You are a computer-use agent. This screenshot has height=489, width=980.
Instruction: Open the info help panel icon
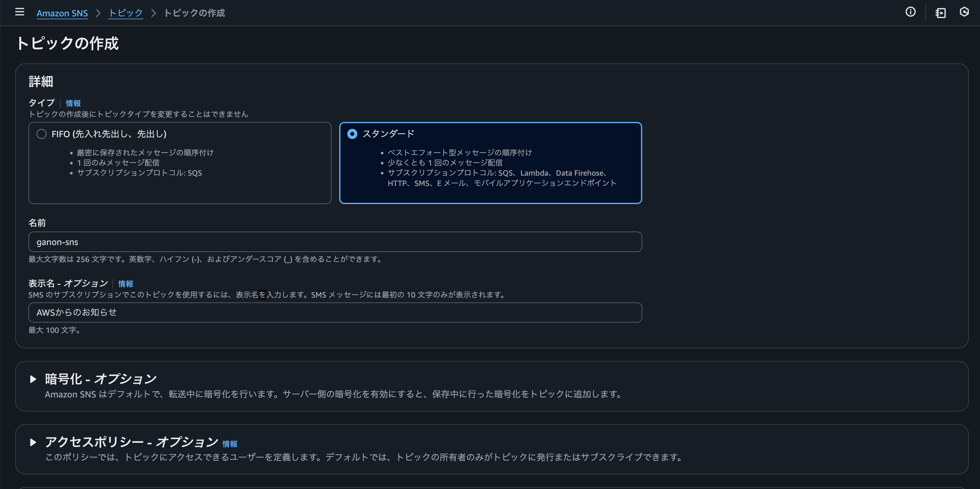(x=910, y=12)
